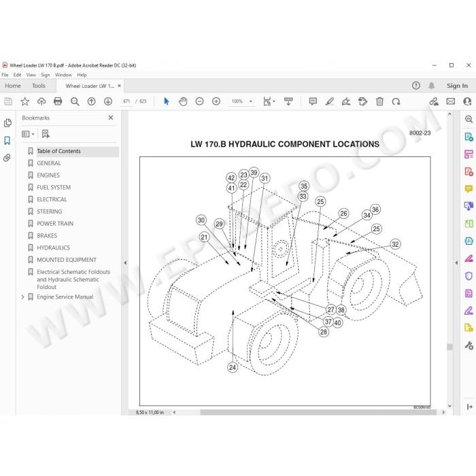Open the zoom level dropdown arrow
Screen dimensions: 476x476
tap(251, 101)
